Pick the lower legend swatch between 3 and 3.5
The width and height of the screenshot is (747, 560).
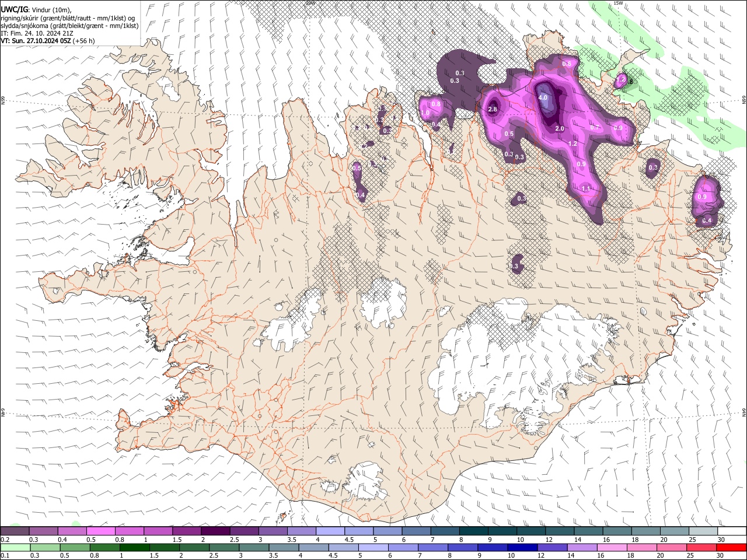[x=254, y=547]
